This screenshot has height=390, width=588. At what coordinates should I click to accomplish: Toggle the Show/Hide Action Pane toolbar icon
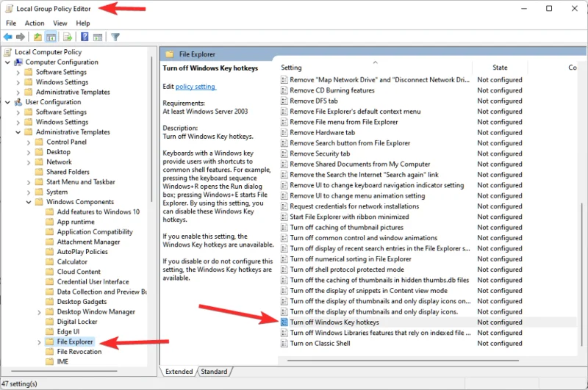pyautogui.click(x=98, y=37)
